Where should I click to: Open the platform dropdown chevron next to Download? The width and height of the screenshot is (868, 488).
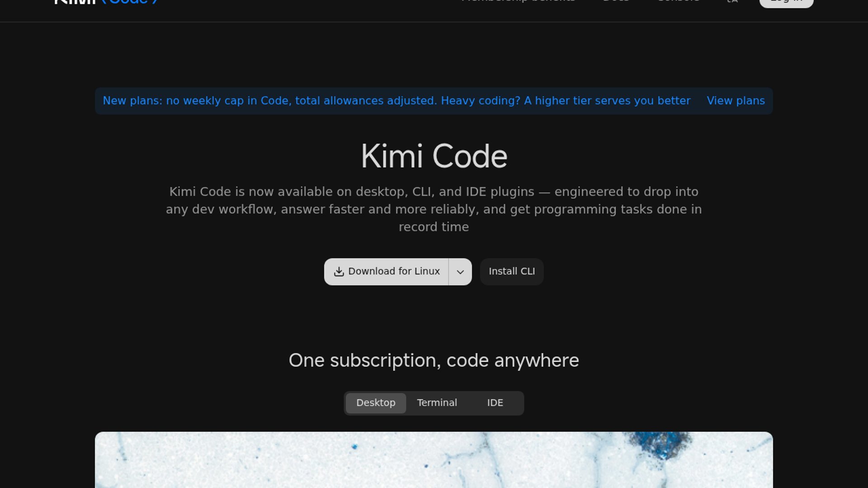460,272
